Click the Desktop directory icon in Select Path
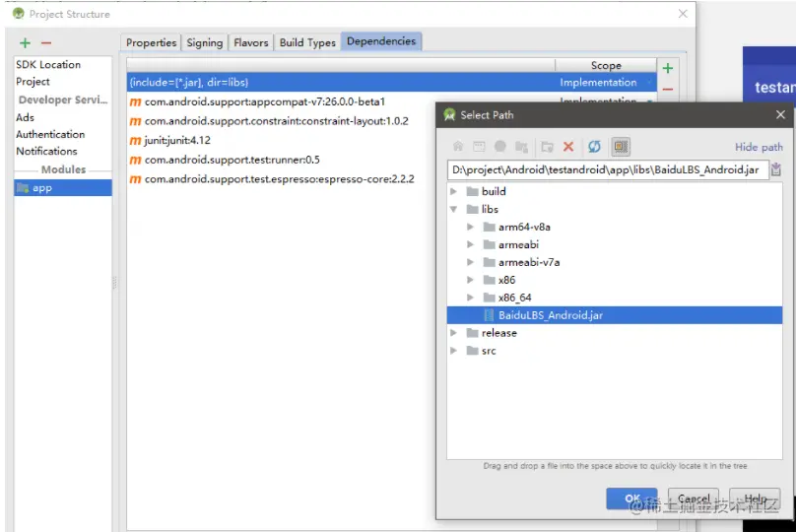796x532 pixels. [x=479, y=147]
